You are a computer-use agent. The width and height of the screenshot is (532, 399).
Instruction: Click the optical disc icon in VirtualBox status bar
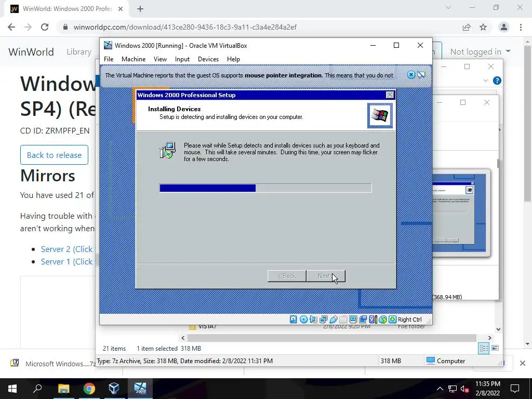click(303, 320)
